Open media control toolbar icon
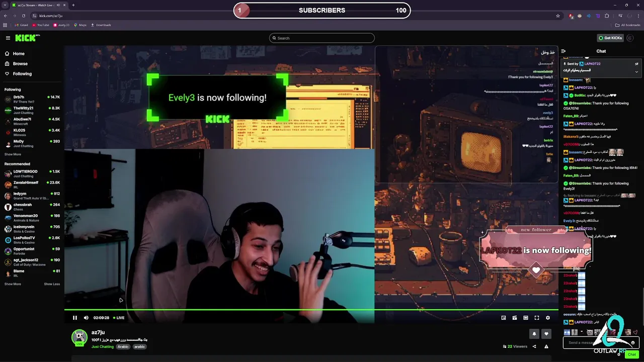The height and width of the screenshot is (362, 644). (x=620, y=16)
